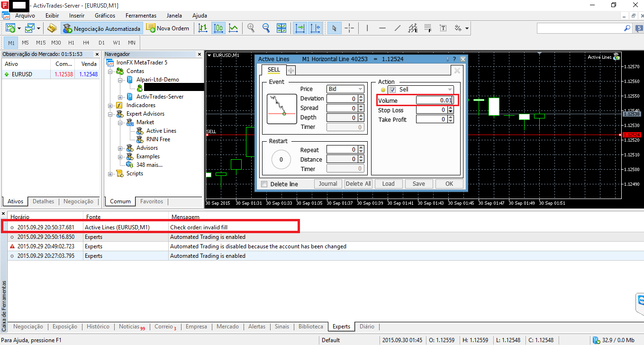The height and width of the screenshot is (345, 644).
Task: Click the tile windows icon
Action: pos(281,28)
